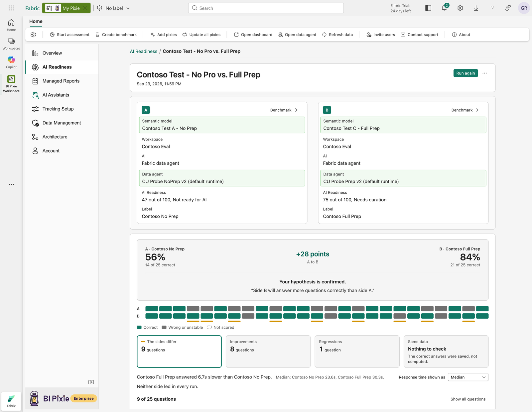Select the Same data Nothing to check card

click(446, 352)
